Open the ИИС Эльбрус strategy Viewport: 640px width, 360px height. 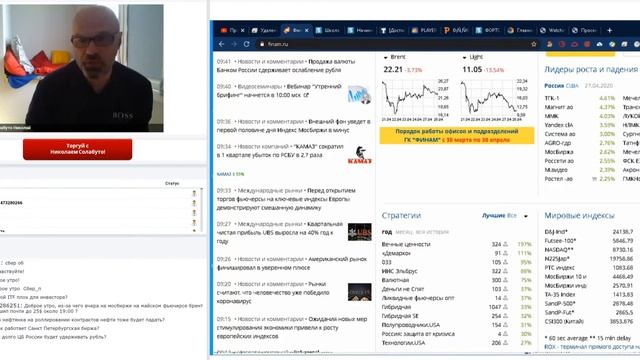[x=400, y=271]
